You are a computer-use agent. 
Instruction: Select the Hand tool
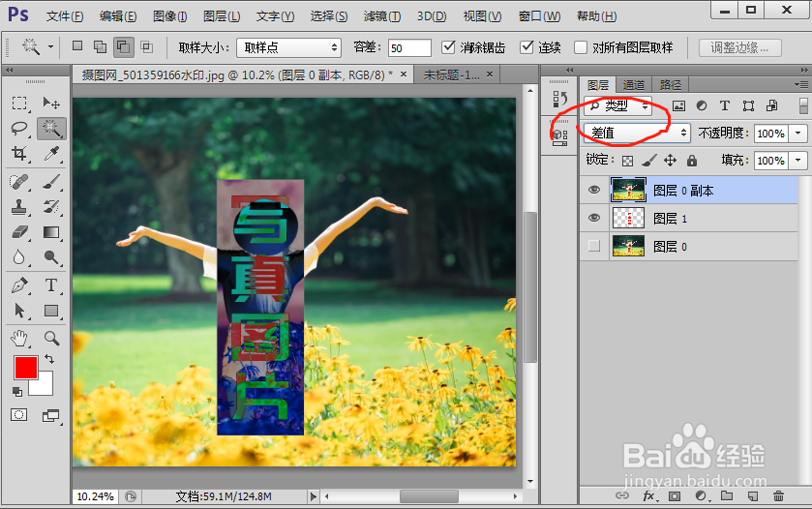click(19, 339)
